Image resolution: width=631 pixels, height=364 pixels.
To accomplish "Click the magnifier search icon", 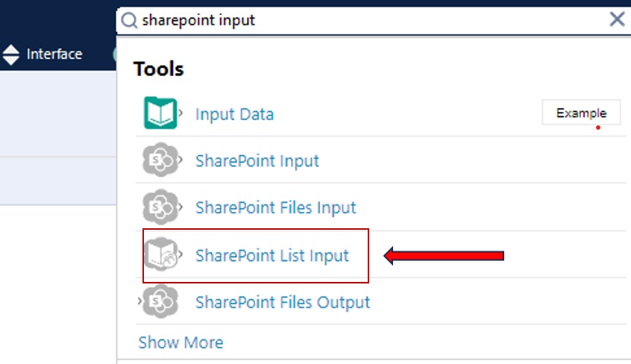I will [129, 20].
